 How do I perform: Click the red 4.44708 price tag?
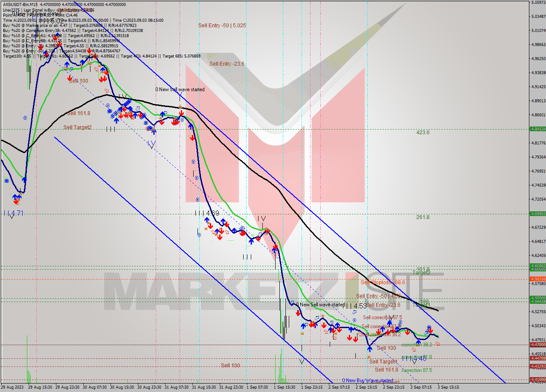pos(537,358)
